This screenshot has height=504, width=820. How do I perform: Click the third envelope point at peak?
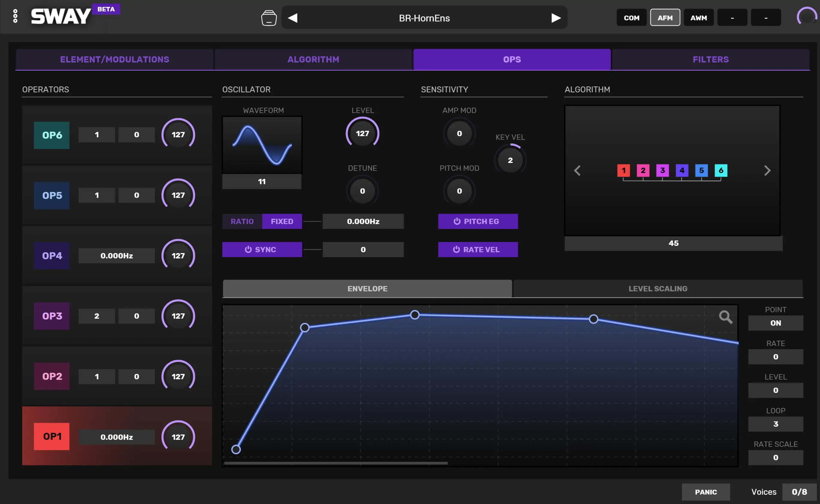point(415,315)
